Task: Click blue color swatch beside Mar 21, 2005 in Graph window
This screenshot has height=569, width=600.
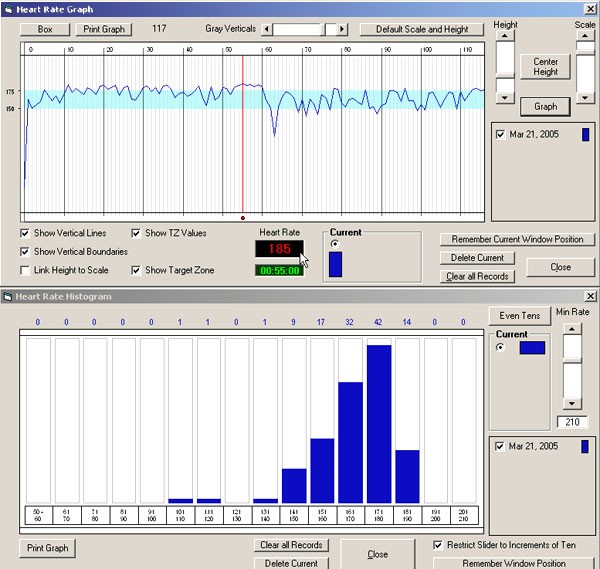Action: pos(585,134)
